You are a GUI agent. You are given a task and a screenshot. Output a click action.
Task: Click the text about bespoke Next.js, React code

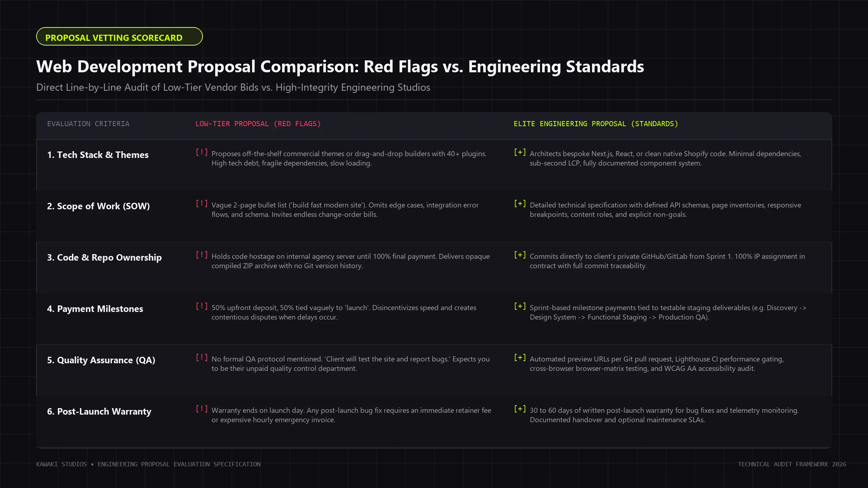point(665,158)
